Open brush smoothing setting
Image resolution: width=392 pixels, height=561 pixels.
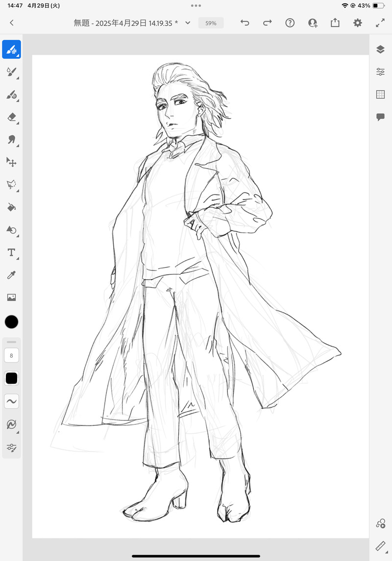[x=11, y=401]
